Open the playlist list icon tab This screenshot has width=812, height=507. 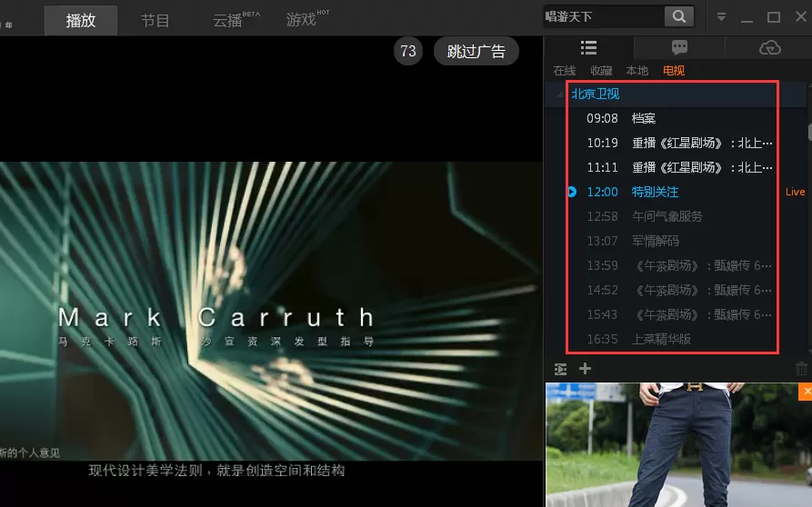pos(589,48)
